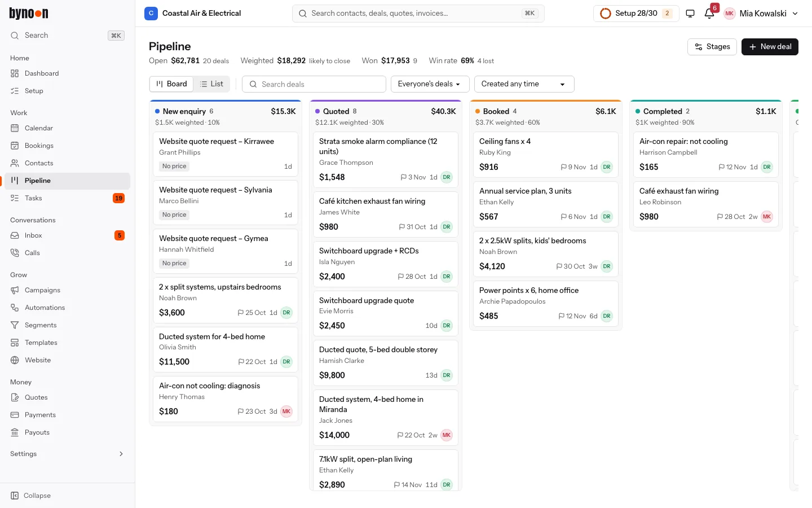Open Tasks list

click(x=68, y=198)
